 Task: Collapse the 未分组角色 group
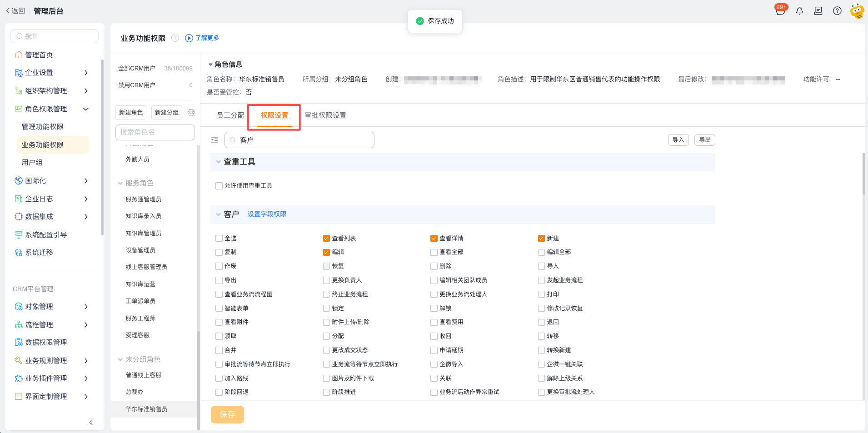pos(120,359)
